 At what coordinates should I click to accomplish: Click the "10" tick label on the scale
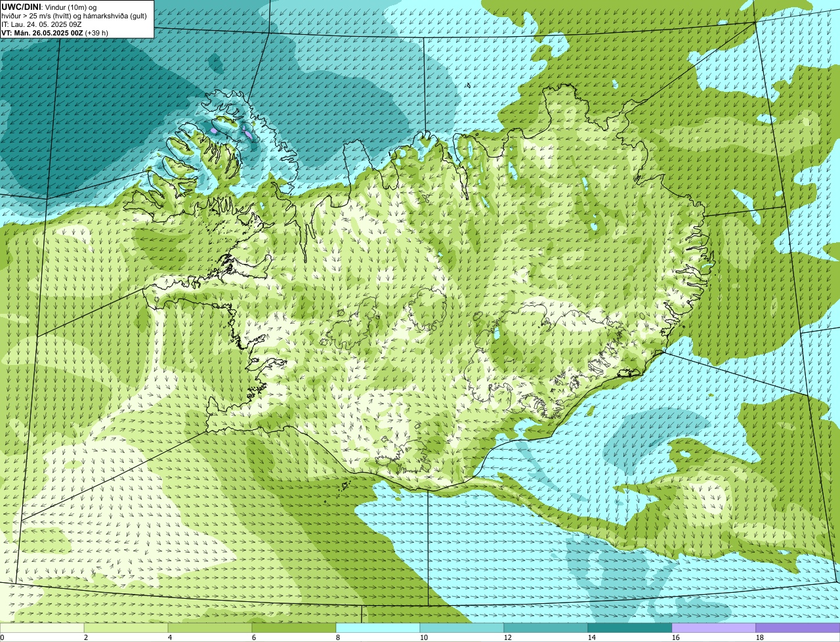[423, 637]
